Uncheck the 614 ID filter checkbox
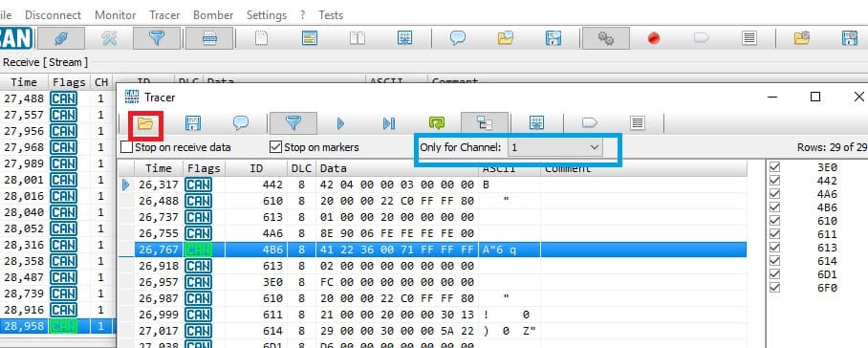 click(x=775, y=261)
